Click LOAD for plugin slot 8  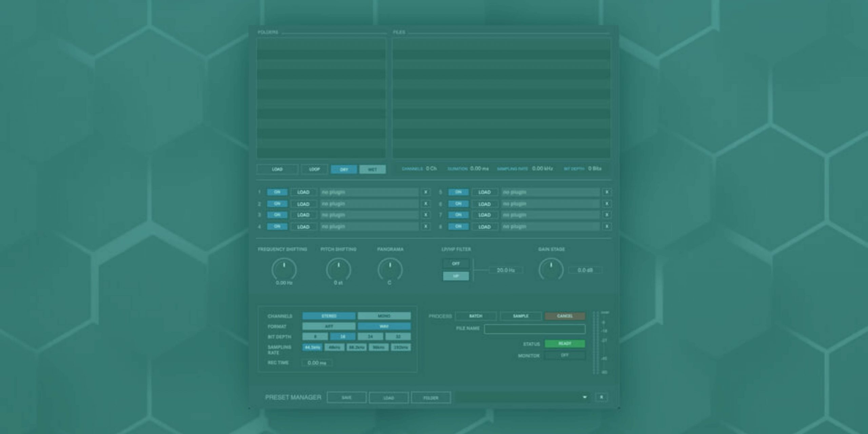tap(485, 227)
